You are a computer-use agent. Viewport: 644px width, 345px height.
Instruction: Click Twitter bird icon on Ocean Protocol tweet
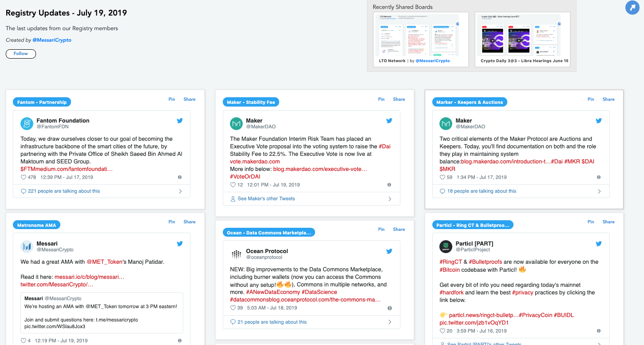click(x=389, y=251)
